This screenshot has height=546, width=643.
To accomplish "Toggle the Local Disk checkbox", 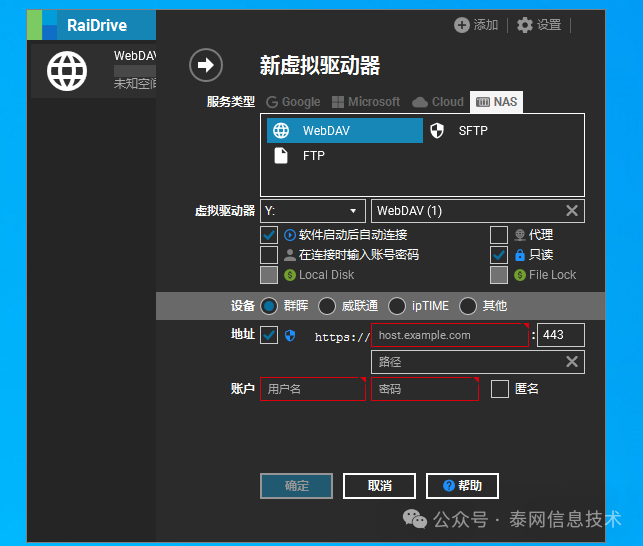I will [269, 275].
